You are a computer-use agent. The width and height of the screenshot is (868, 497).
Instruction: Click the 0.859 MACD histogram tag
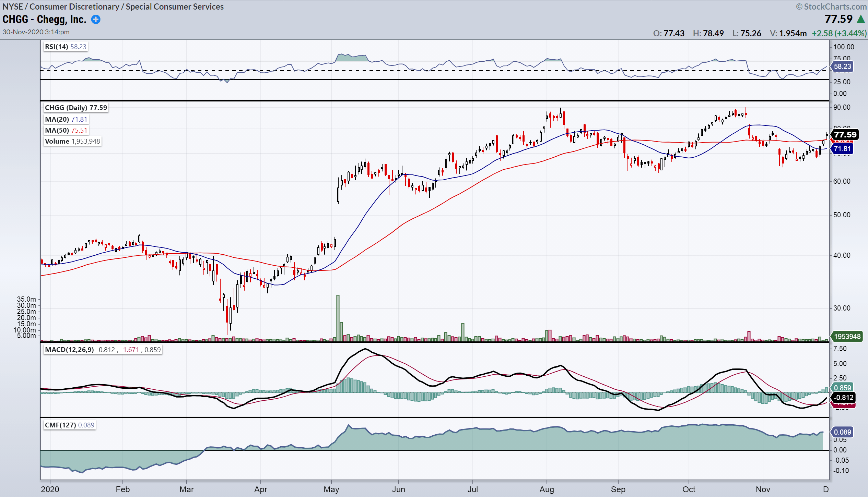click(842, 388)
